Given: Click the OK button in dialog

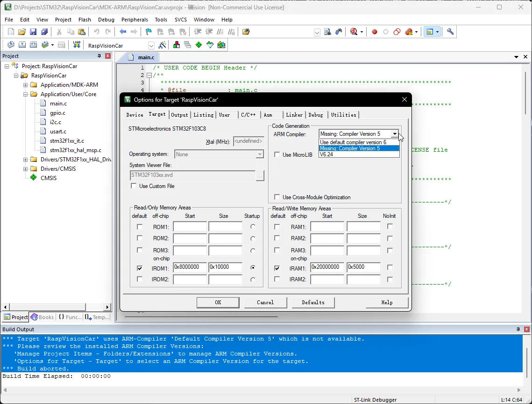Looking at the screenshot, I should pyautogui.click(x=218, y=302).
